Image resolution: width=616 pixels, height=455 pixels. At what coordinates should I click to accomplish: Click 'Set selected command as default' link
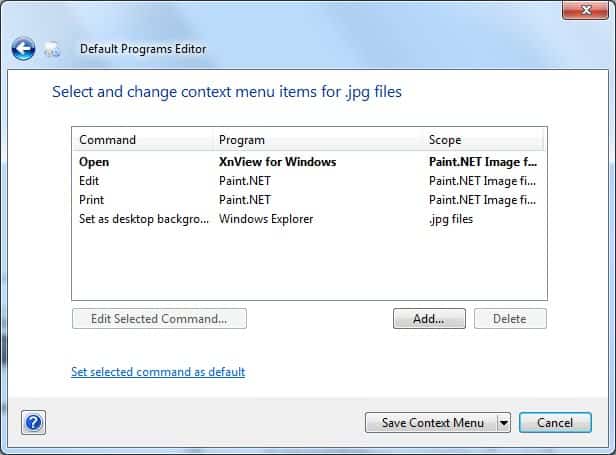click(x=158, y=372)
